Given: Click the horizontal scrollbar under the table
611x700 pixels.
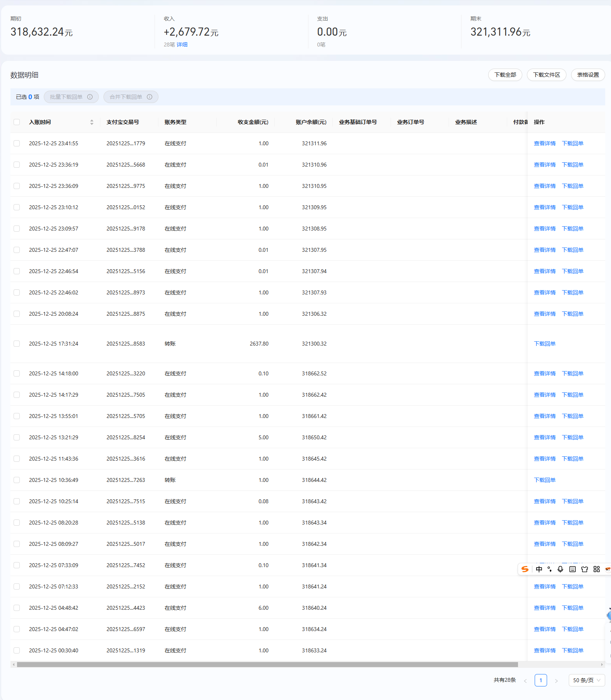Looking at the screenshot, I should coord(267,664).
